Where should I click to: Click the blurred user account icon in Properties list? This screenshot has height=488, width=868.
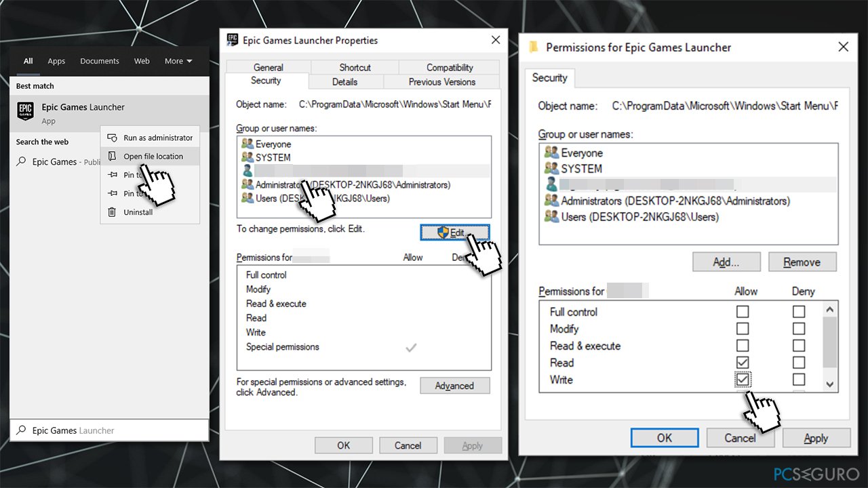point(248,171)
